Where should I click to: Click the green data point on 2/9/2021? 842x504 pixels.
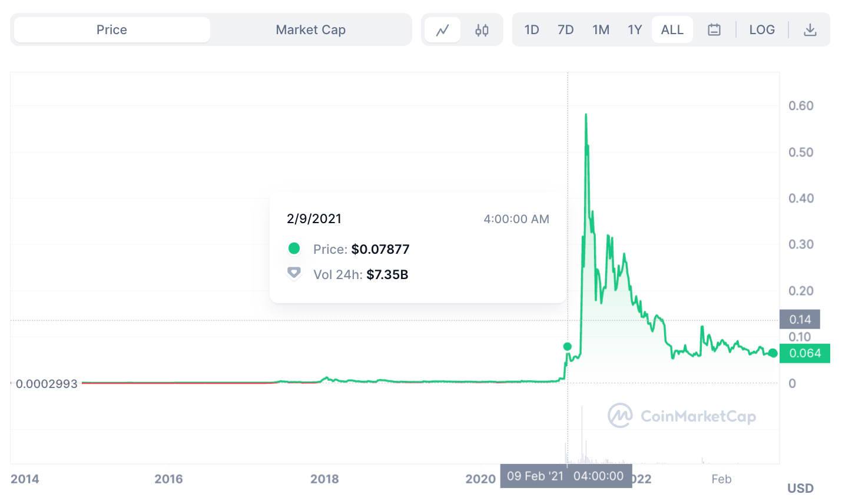point(568,346)
